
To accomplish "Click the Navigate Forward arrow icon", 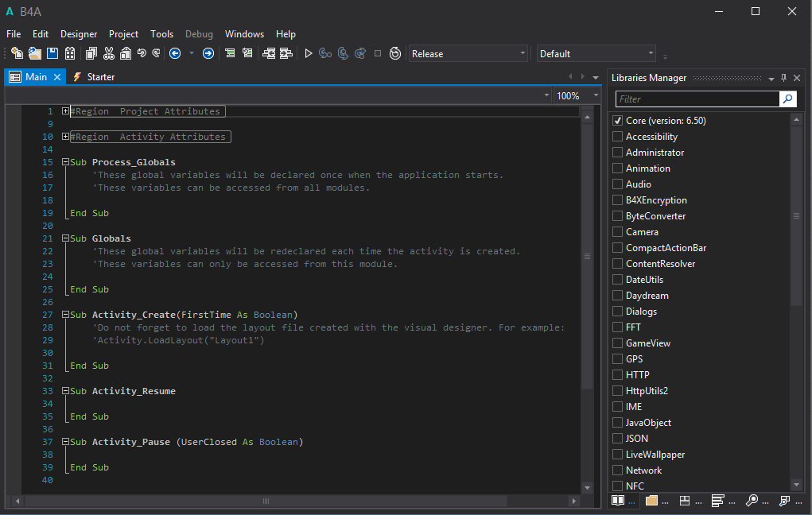I will pos(208,53).
